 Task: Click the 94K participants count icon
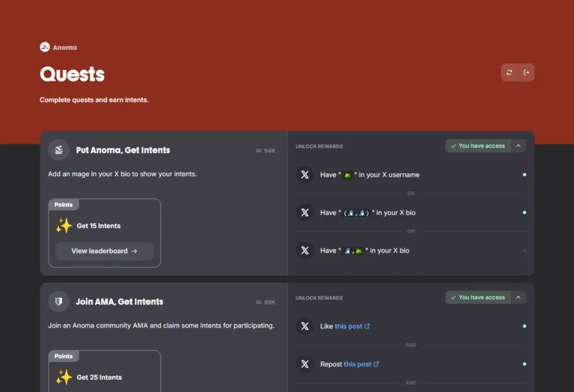point(259,151)
